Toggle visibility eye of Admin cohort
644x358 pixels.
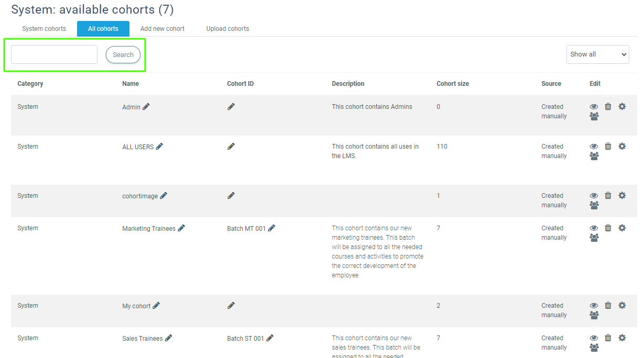pyautogui.click(x=594, y=107)
